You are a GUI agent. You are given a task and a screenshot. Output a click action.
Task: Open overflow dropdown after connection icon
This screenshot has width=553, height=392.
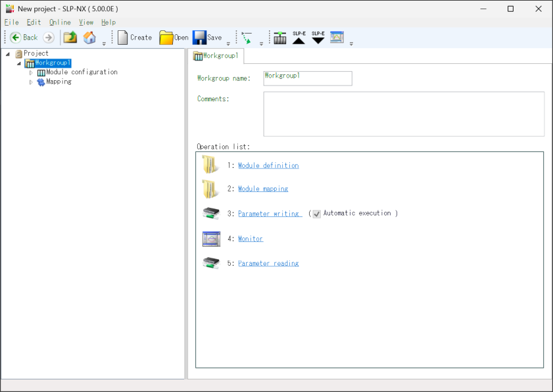click(261, 44)
